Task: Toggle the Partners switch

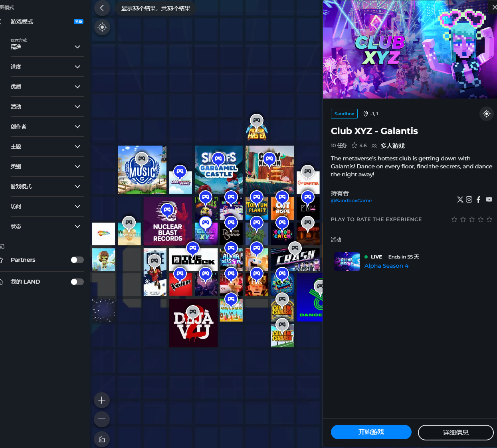Action: (77, 260)
